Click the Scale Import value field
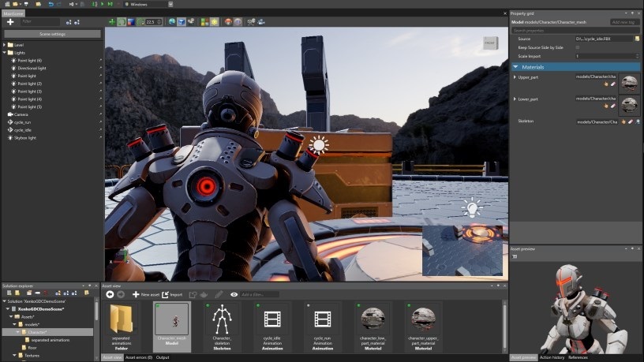Screen dimensions: 644x362 604,56
